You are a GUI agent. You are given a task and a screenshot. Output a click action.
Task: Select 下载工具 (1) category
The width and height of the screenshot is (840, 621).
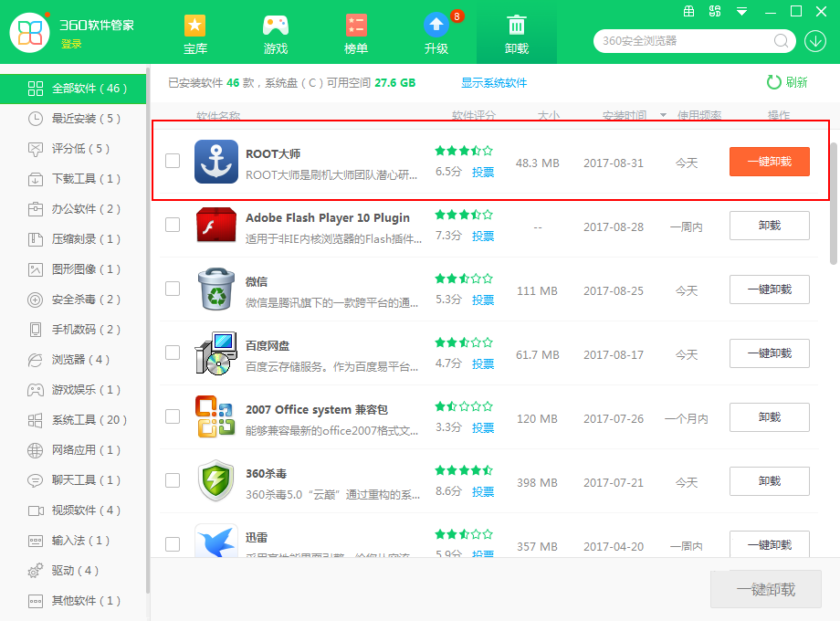(x=73, y=179)
